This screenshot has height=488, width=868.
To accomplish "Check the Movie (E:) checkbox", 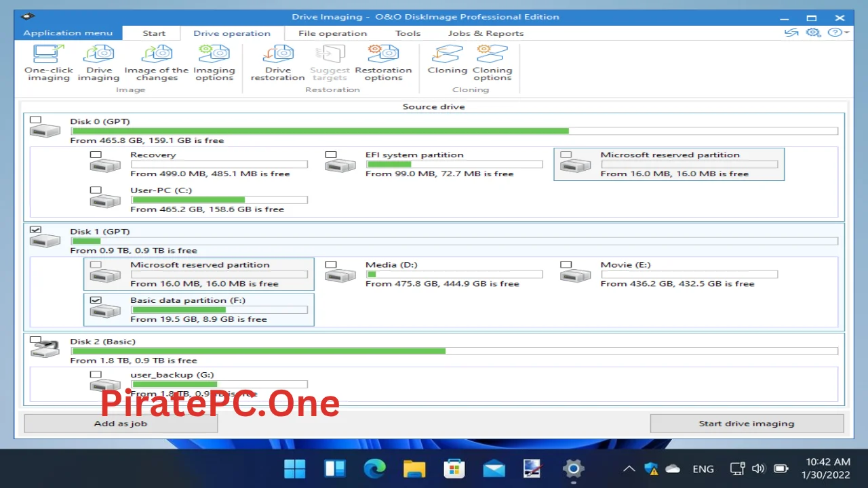I will pyautogui.click(x=566, y=264).
